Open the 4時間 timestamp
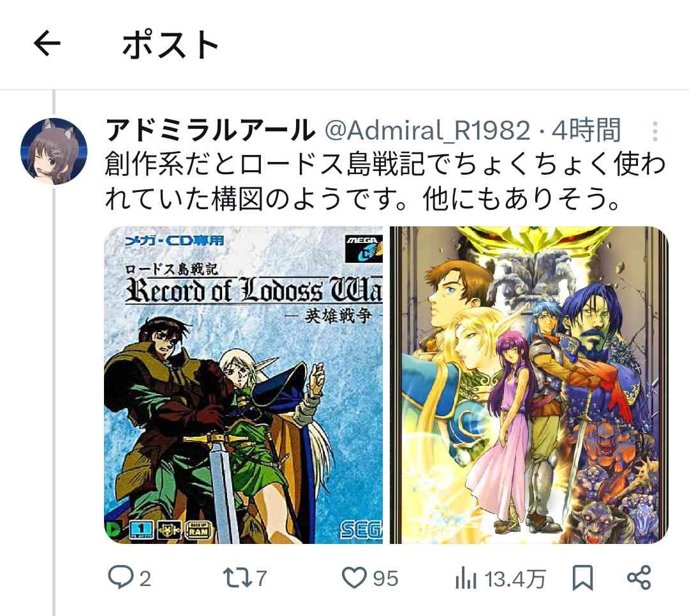The width and height of the screenshot is (689, 616). [586, 131]
